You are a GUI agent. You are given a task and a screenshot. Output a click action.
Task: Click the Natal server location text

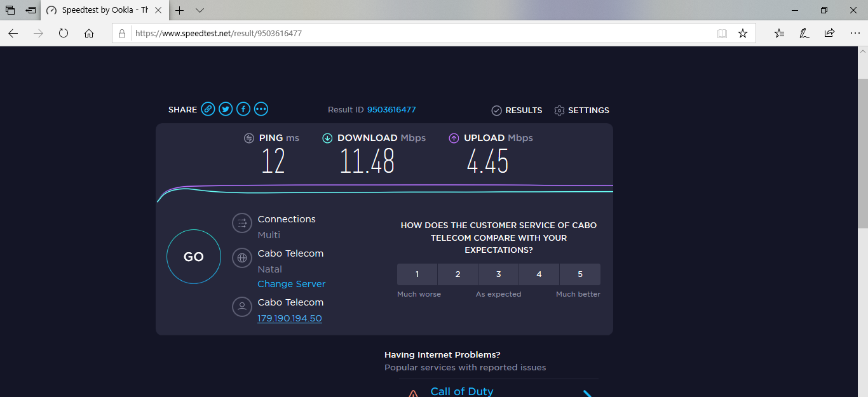pyautogui.click(x=269, y=269)
